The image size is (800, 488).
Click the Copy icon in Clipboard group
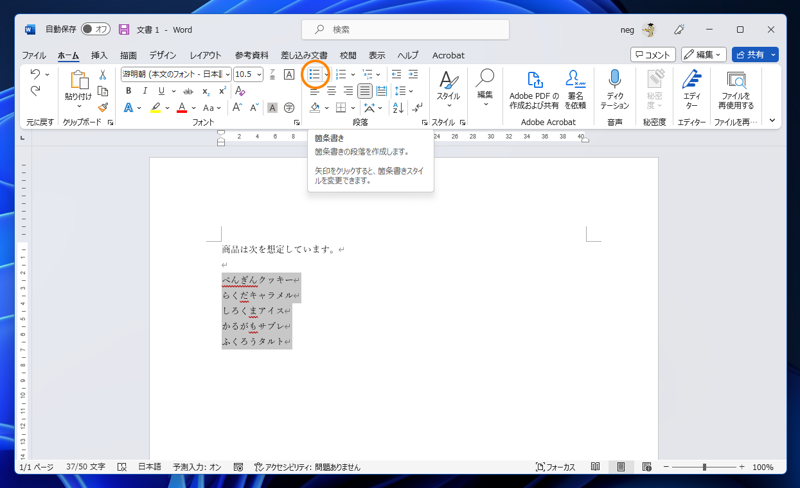(x=103, y=91)
